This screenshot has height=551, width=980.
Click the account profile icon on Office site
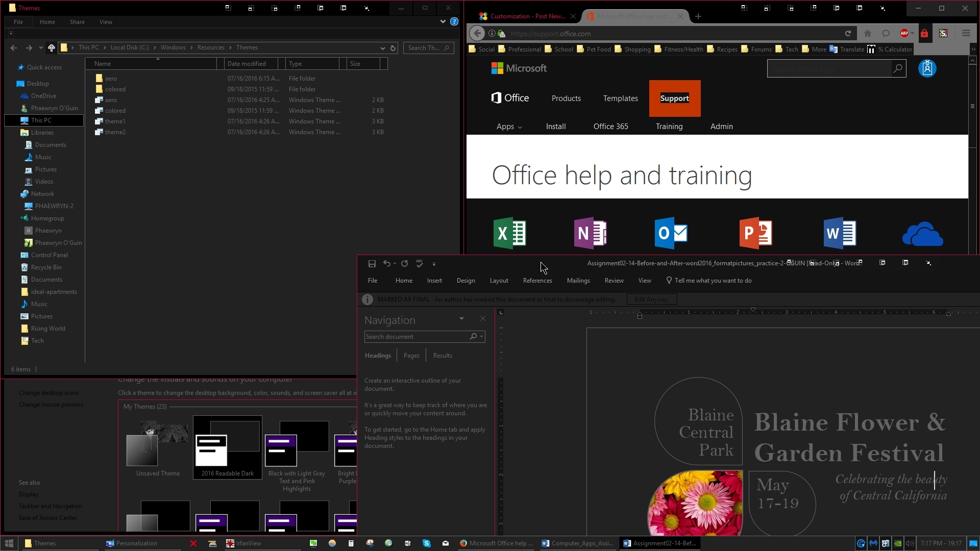pos(927,68)
